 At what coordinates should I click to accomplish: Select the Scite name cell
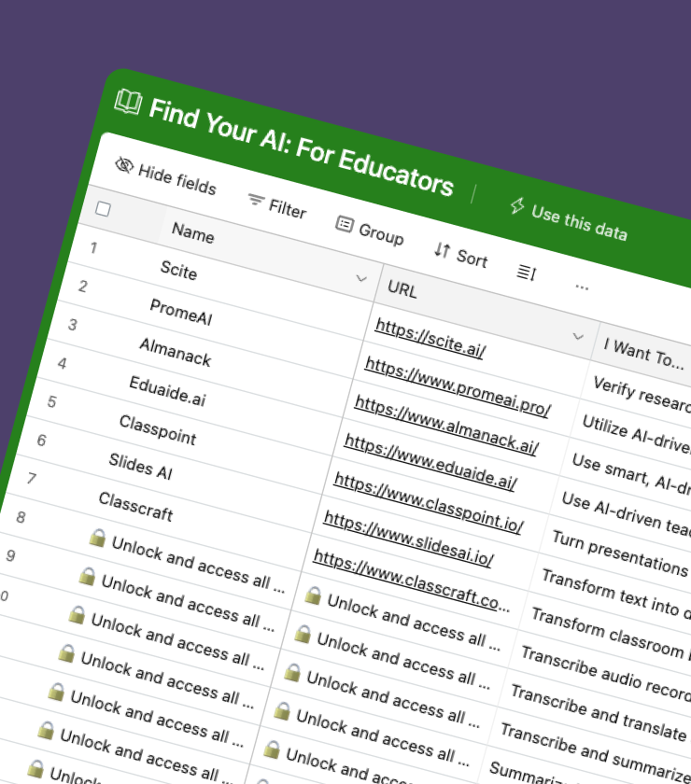(178, 271)
